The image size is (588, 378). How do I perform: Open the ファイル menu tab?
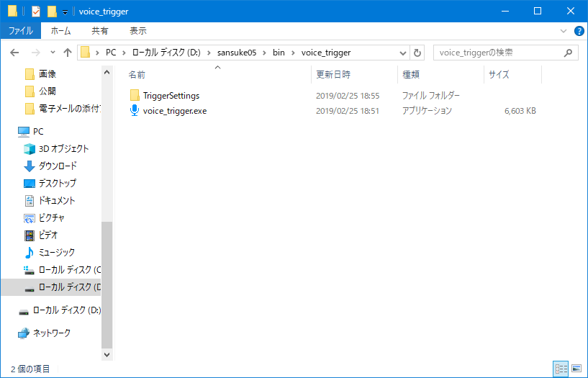click(21, 31)
